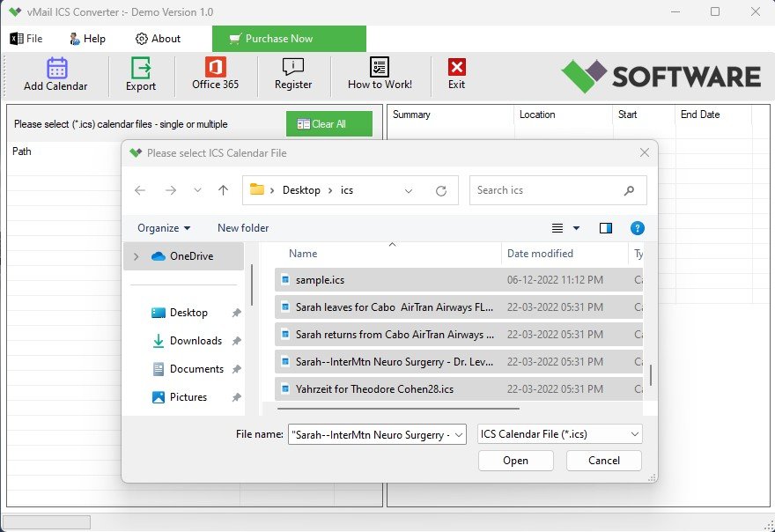
Task: Click the Open button
Action: click(515, 461)
